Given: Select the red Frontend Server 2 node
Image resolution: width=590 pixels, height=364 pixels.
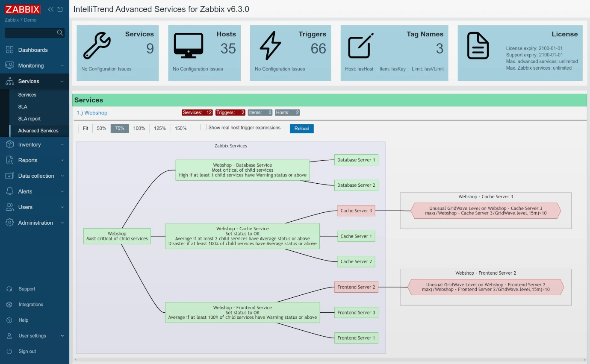Looking at the screenshot, I should coord(356,287).
